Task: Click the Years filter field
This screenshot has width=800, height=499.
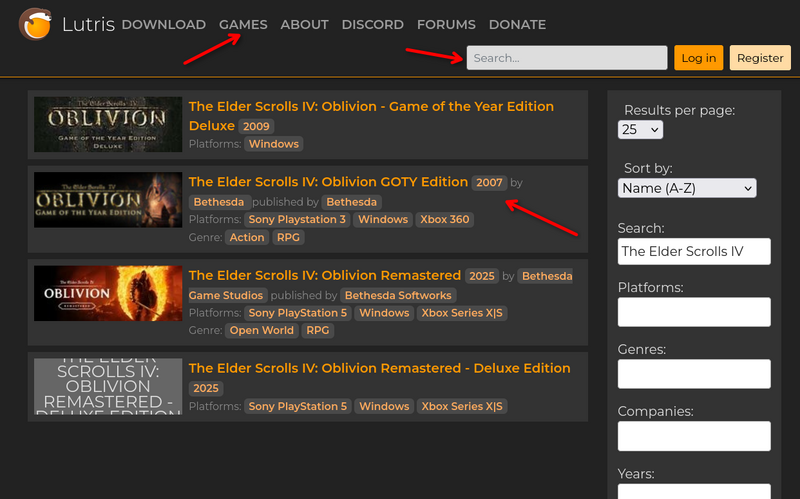Action: [694, 491]
